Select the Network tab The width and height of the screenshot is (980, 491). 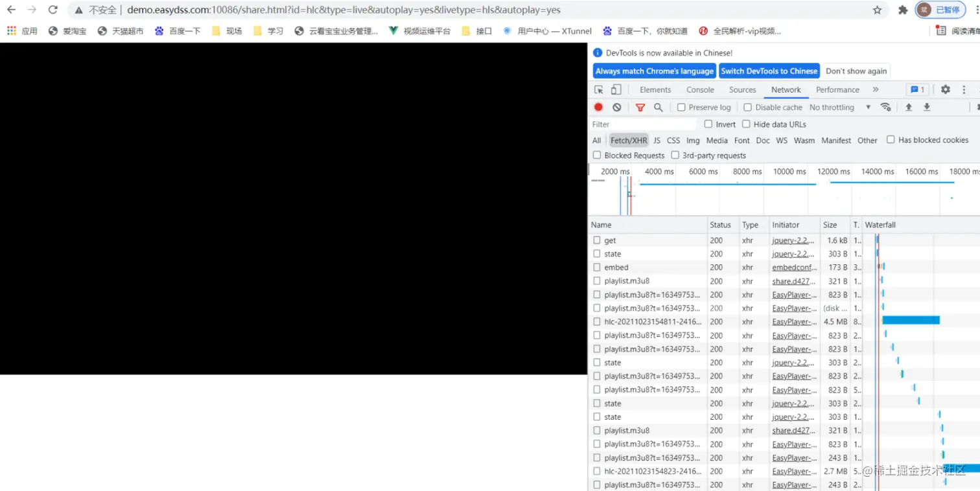pos(786,89)
